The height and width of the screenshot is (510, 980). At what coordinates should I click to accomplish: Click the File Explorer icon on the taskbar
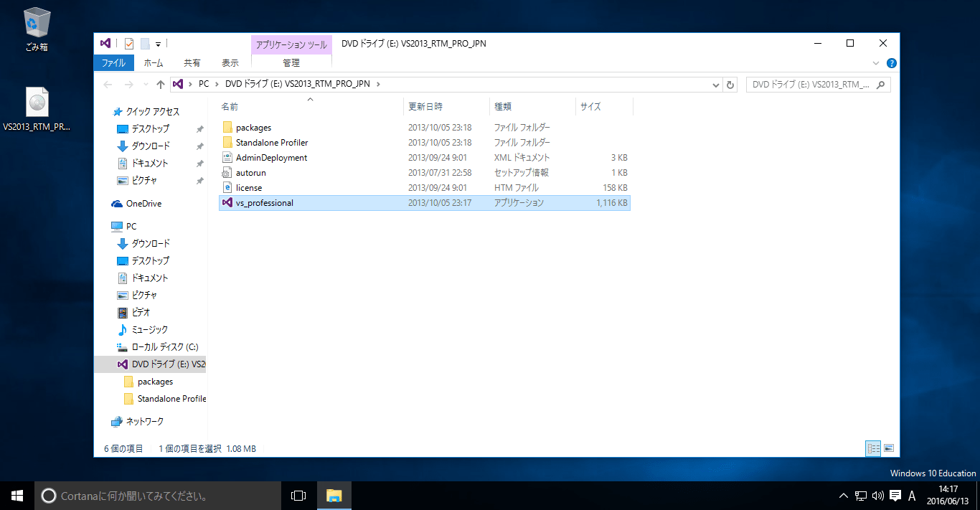[334, 495]
